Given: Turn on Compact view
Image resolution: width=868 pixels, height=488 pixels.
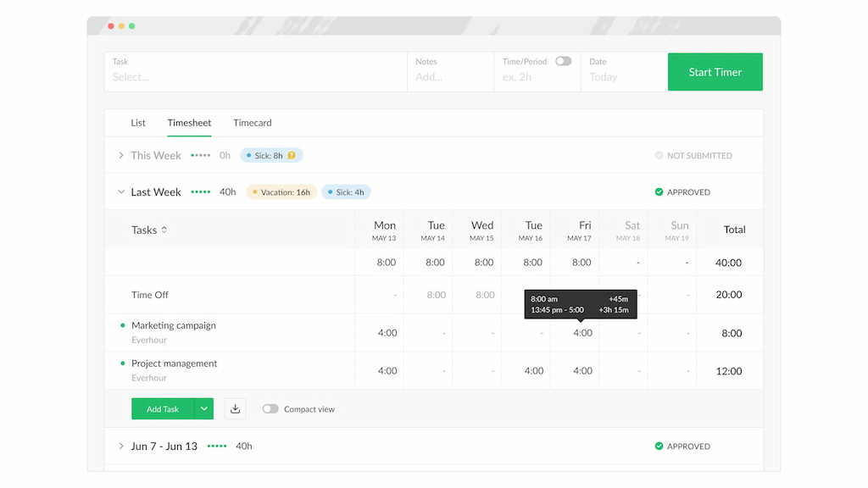Looking at the screenshot, I should pyautogui.click(x=270, y=408).
